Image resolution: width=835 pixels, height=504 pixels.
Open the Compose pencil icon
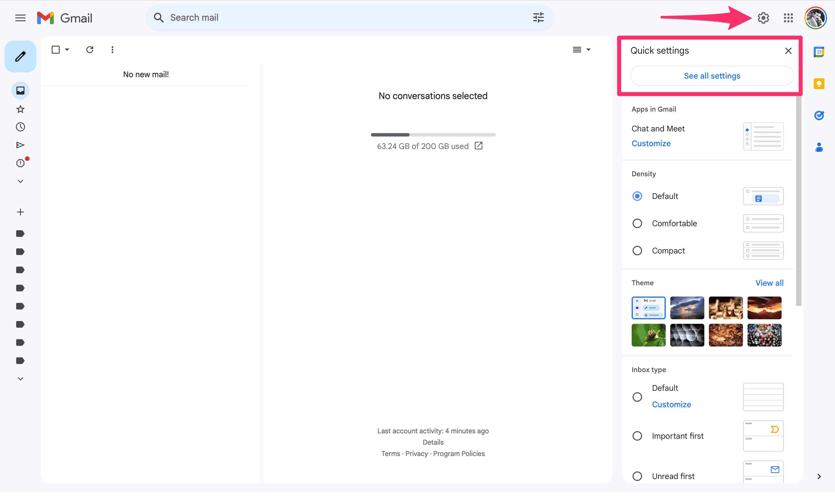[20, 56]
